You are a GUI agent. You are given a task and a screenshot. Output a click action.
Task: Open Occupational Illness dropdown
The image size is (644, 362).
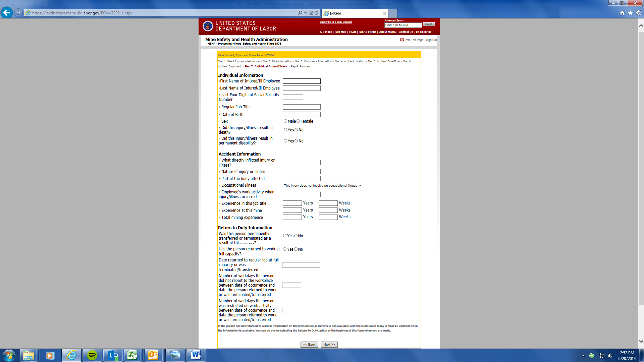click(x=322, y=185)
